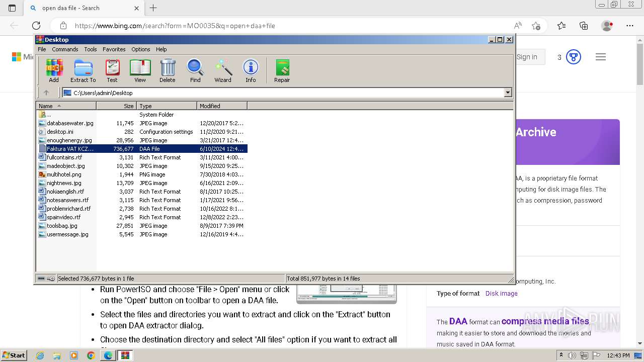Click the volume icon in system tray
Screen dimensions: 644x362
(573, 355)
